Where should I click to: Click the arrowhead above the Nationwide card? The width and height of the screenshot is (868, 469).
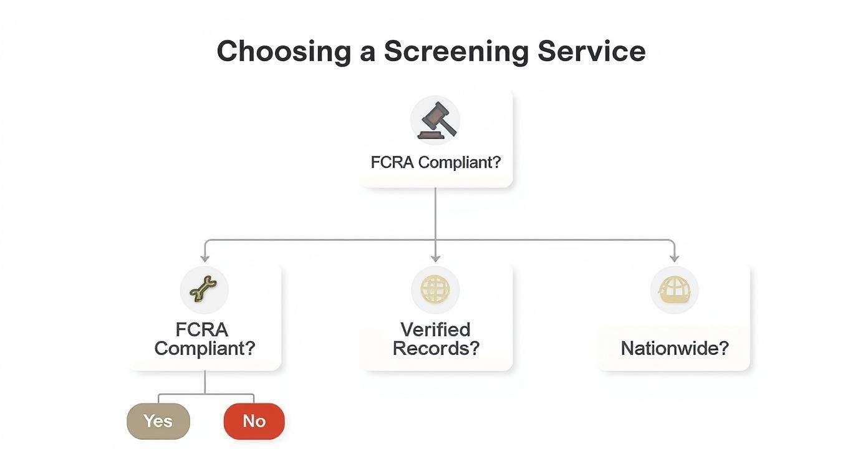674,258
